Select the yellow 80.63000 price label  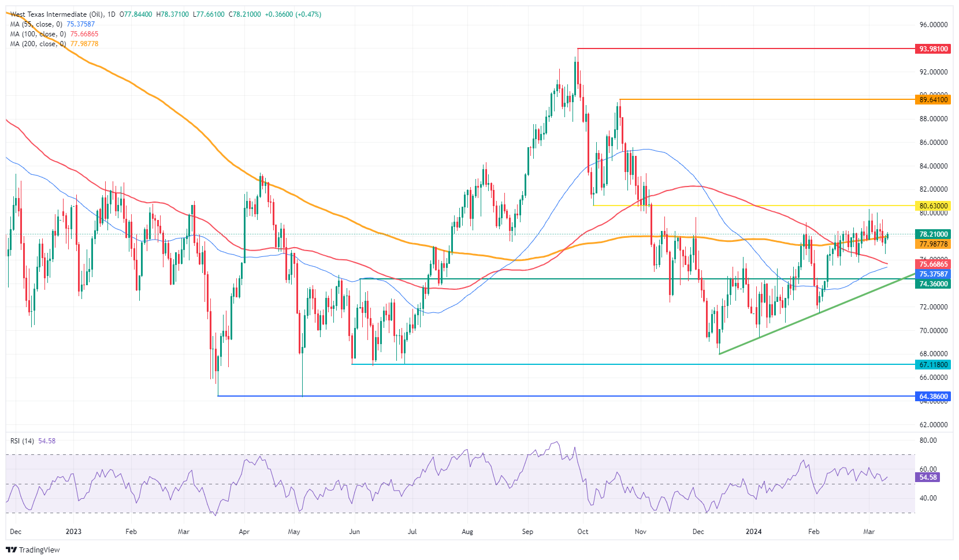[933, 206]
